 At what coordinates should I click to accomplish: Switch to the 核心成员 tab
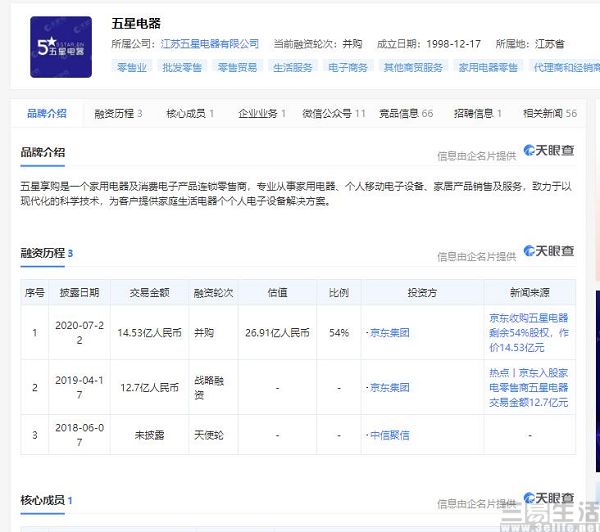pyautogui.click(x=190, y=114)
